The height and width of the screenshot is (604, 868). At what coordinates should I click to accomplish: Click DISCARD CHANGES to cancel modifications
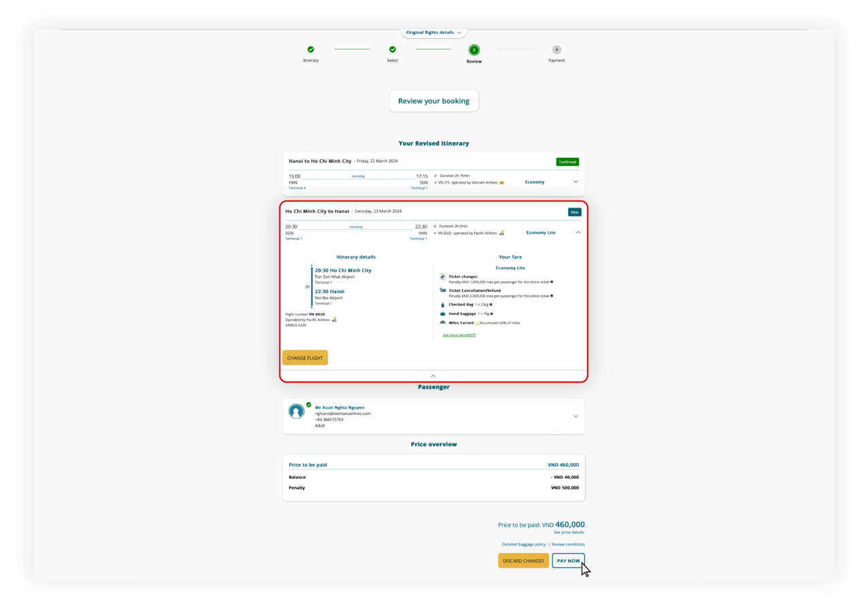(x=523, y=560)
